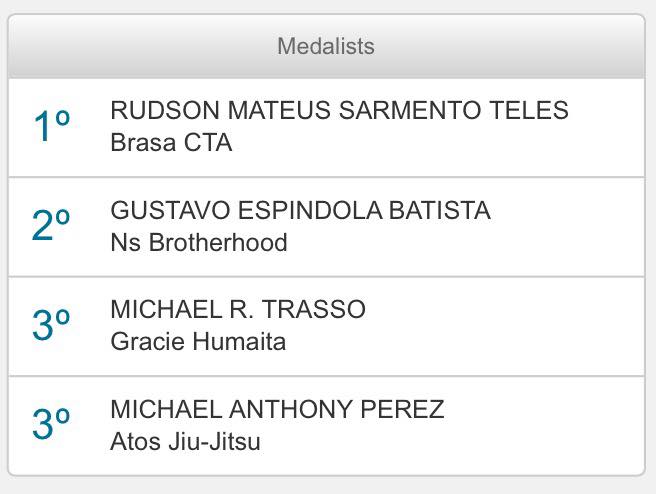This screenshot has height=494, width=656.
Task: Click the Medalists title text
Action: pyautogui.click(x=326, y=46)
